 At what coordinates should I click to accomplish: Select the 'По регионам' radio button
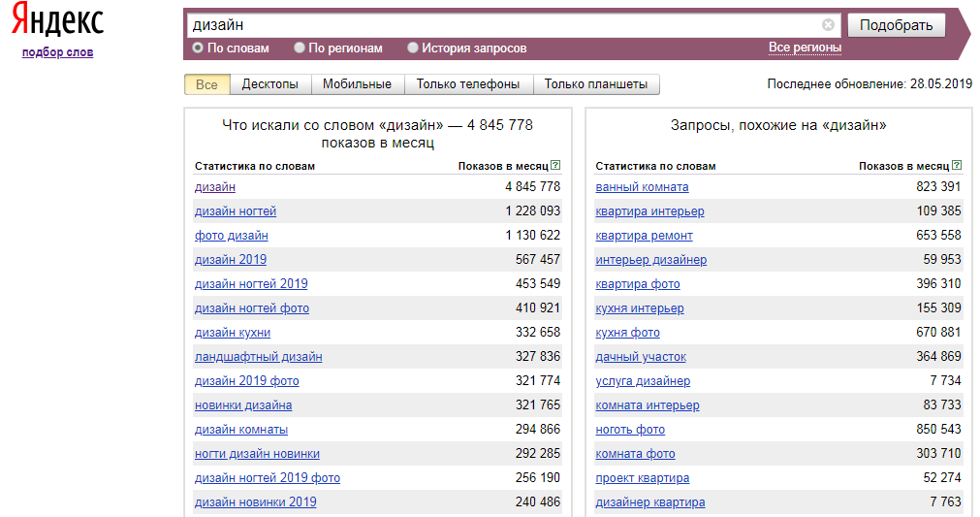coord(300,48)
